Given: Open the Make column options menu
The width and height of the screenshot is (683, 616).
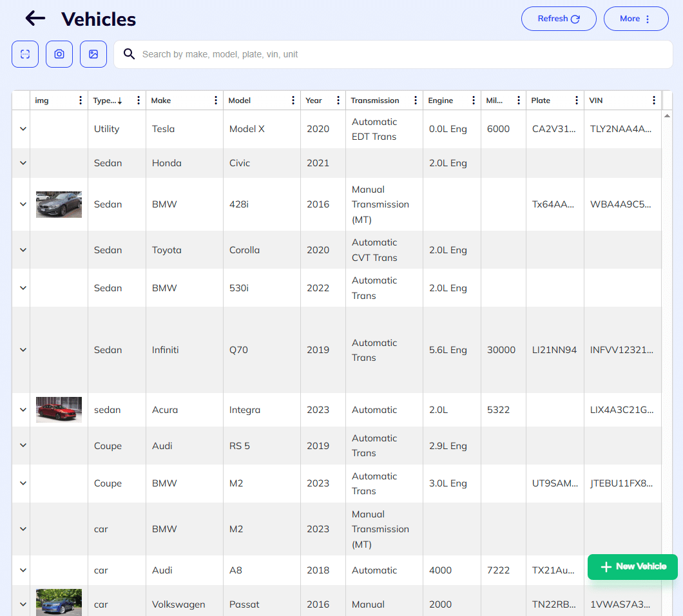Looking at the screenshot, I should point(216,101).
